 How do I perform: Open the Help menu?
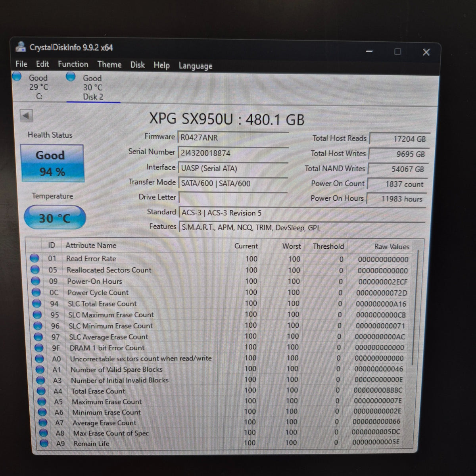pyautogui.click(x=161, y=65)
